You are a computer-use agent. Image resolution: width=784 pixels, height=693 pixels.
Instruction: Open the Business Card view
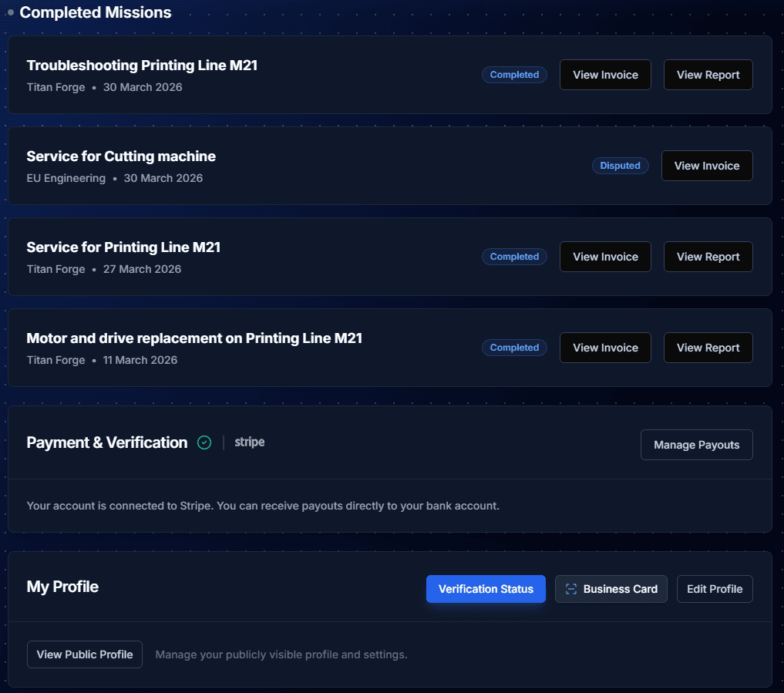coord(611,588)
